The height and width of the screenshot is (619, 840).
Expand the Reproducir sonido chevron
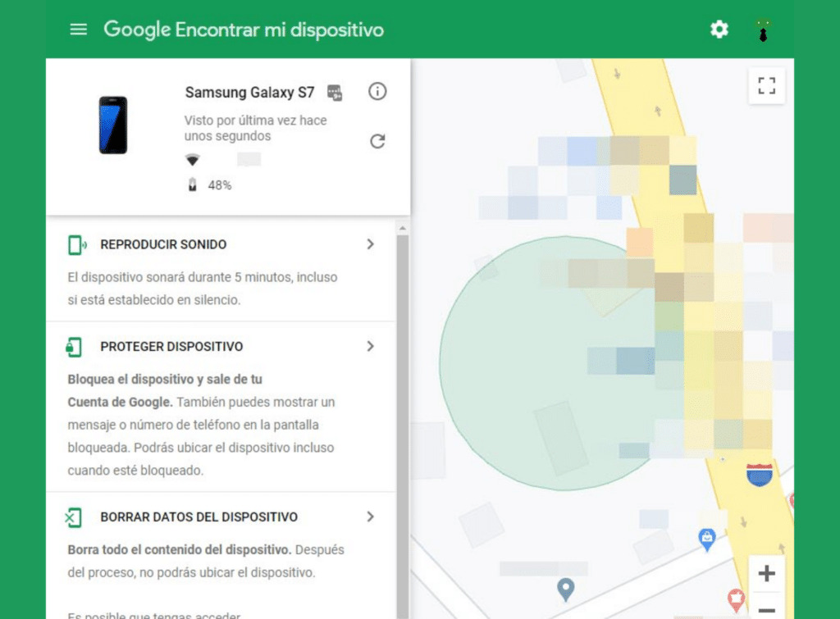pos(370,244)
